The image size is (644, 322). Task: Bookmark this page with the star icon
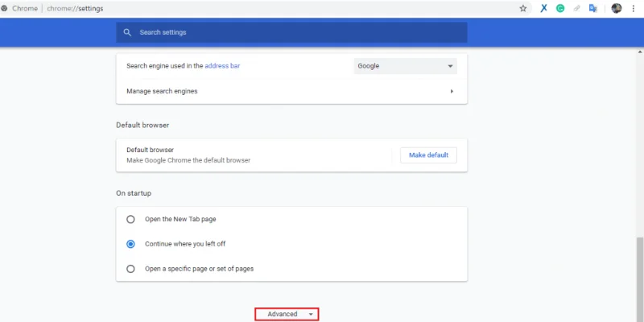click(x=522, y=9)
